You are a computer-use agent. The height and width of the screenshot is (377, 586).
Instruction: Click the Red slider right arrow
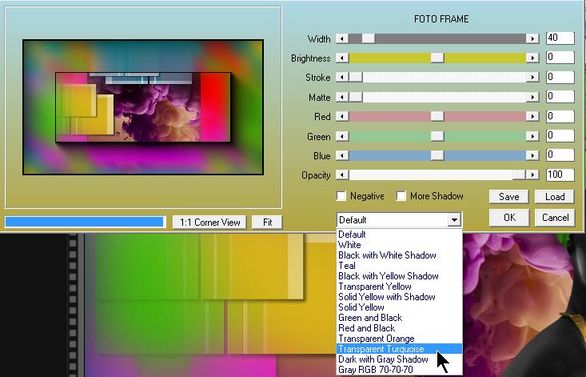tap(532, 117)
